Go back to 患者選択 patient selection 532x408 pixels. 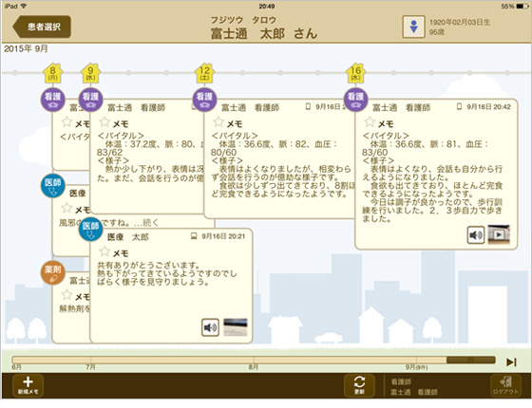(42, 27)
